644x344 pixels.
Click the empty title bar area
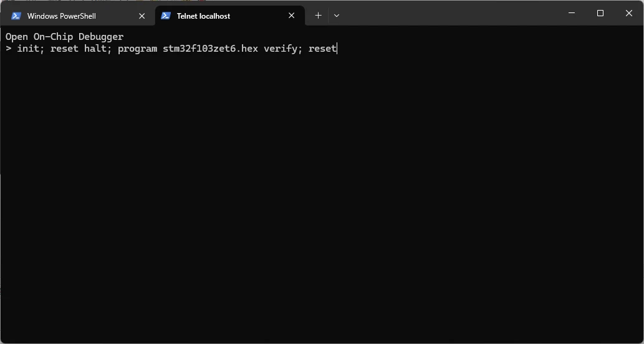449,13
